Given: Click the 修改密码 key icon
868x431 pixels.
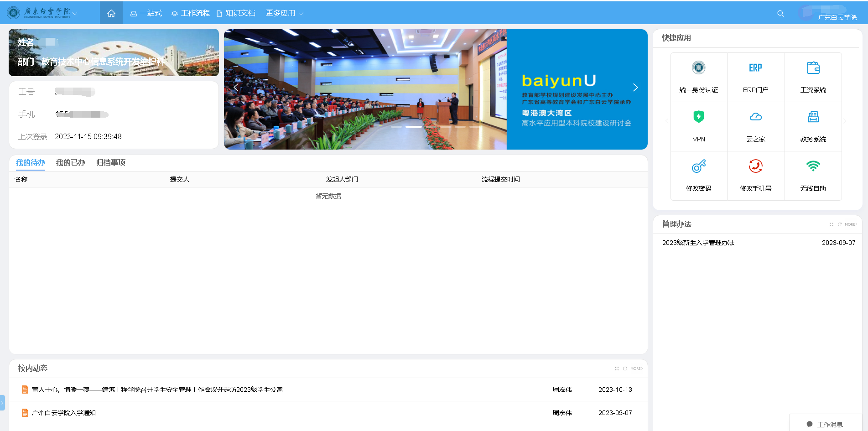Looking at the screenshot, I should [698, 166].
